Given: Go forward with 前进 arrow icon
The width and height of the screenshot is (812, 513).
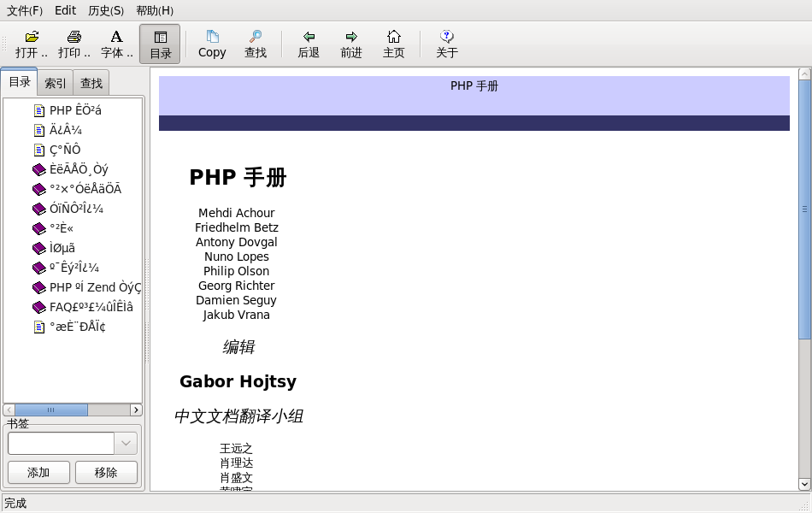Looking at the screenshot, I should [x=351, y=44].
